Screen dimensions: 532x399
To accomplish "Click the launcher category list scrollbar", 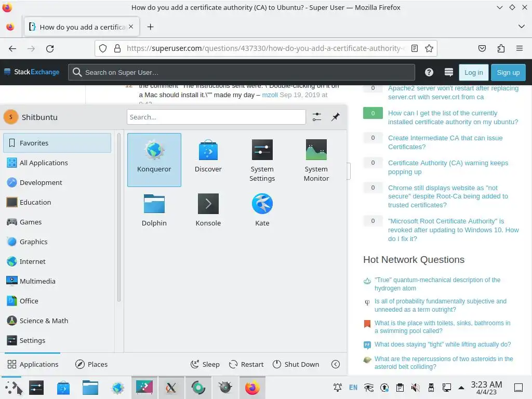I will pyautogui.click(x=119, y=217).
